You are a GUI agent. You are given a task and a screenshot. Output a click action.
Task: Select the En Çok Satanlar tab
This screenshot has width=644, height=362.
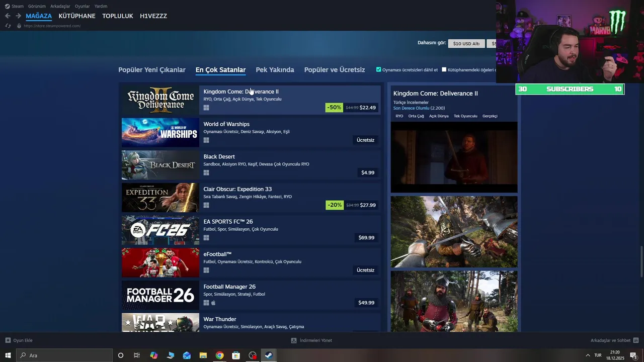tap(220, 70)
